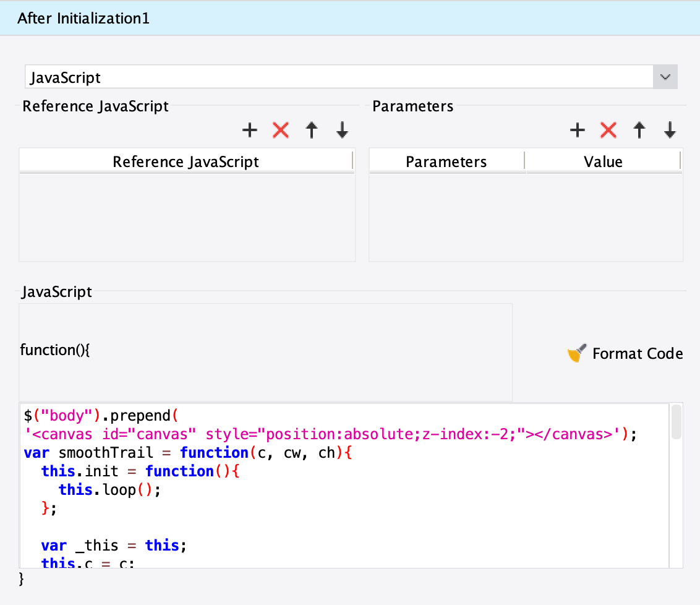Image resolution: width=700 pixels, height=605 pixels.
Task: Click the empty Parameters table area
Action: coord(526,217)
